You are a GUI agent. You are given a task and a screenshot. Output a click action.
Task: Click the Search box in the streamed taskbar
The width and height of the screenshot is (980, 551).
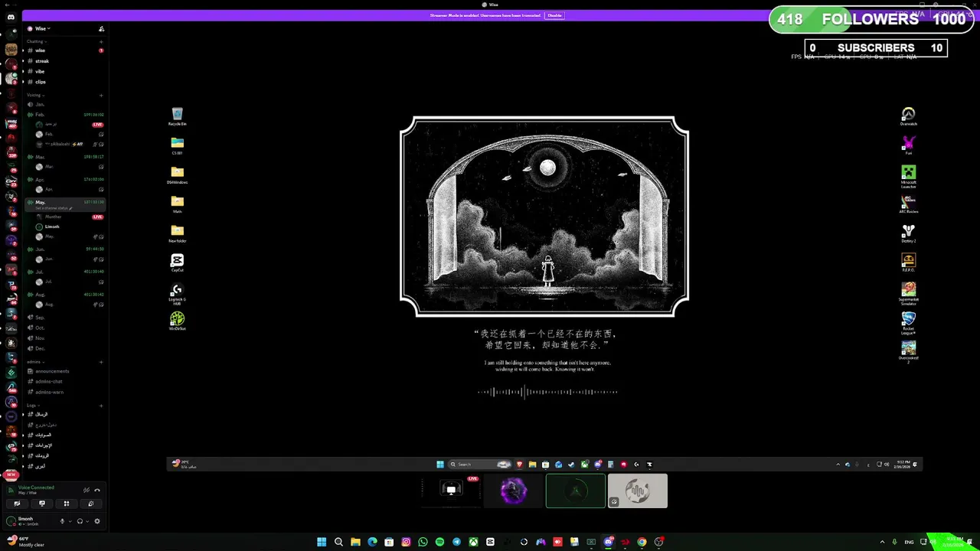pyautogui.click(x=479, y=465)
